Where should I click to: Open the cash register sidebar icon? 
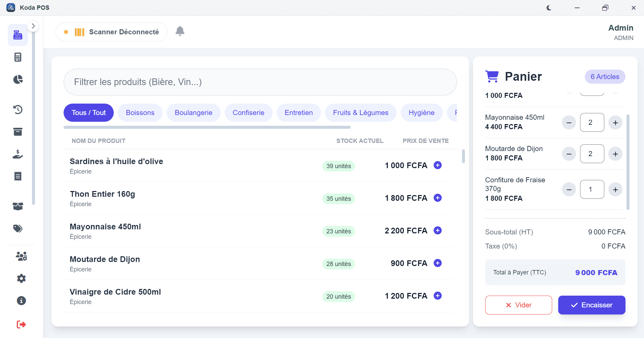(18, 35)
